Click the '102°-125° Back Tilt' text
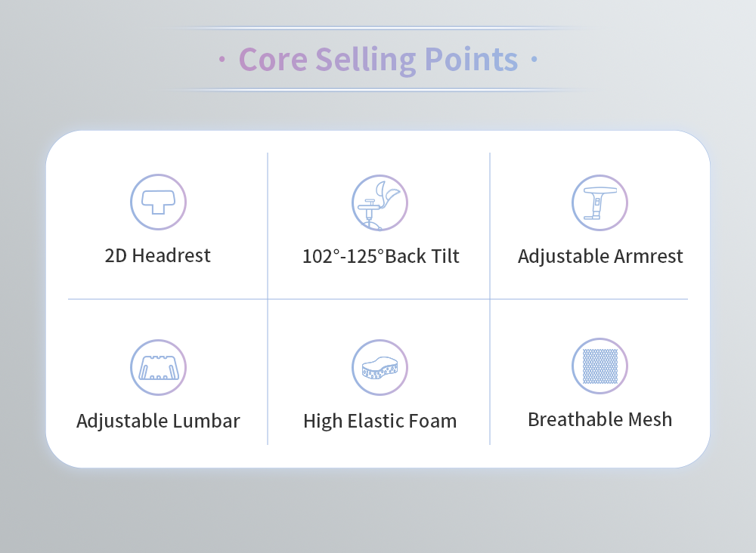 (380, 256)
